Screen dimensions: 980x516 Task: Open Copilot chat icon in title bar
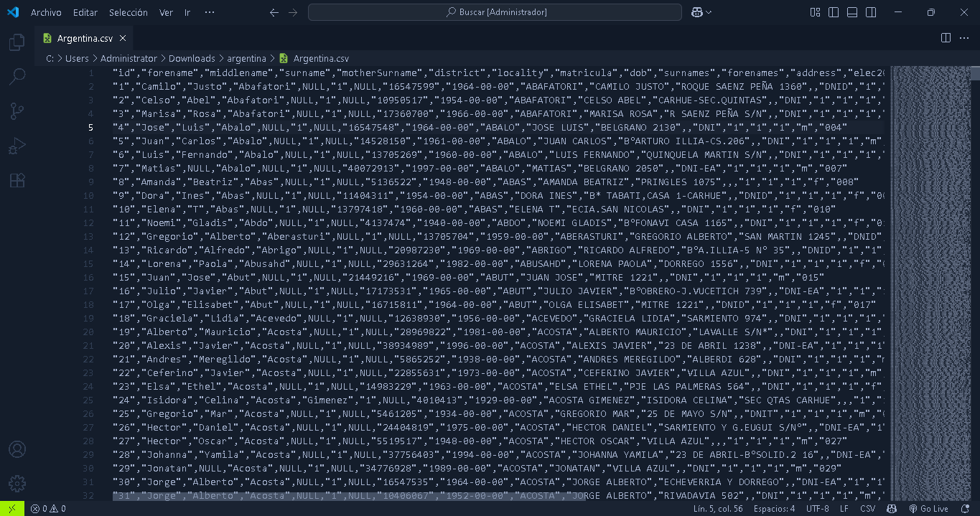pyautogui.click(x=696, y=12)
